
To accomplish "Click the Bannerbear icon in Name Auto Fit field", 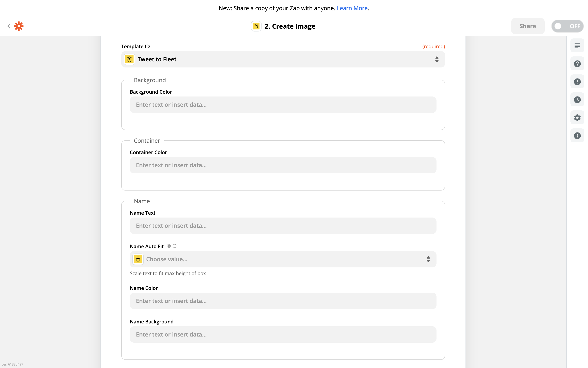I will [x=138, y=259].
